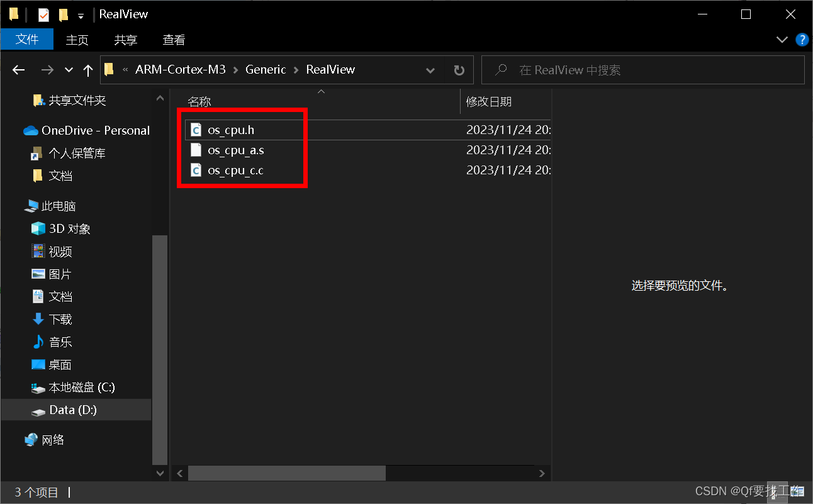Select Data (D:) drive in navigation pane
Screen dimensions: 813x504
pyautogui.click(x=73, y=410)
